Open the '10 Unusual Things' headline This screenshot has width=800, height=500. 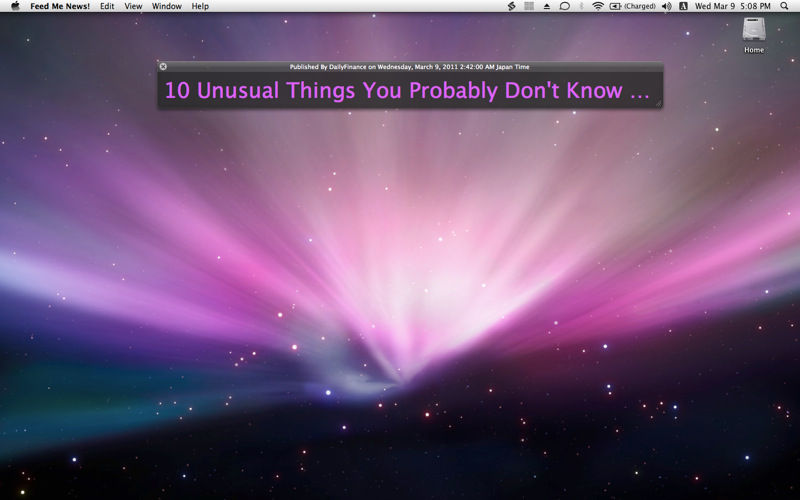pos(407,90)
